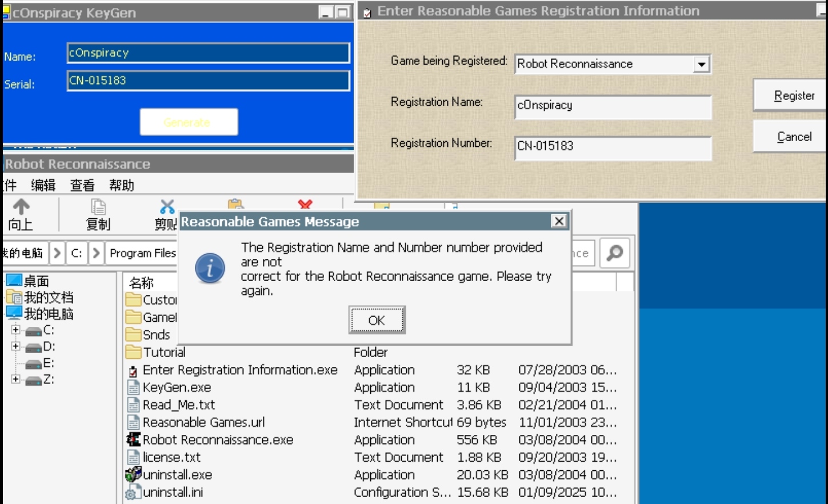
Task: Select the Reasonable Games.url file name
Action: (x=204, y=422)
